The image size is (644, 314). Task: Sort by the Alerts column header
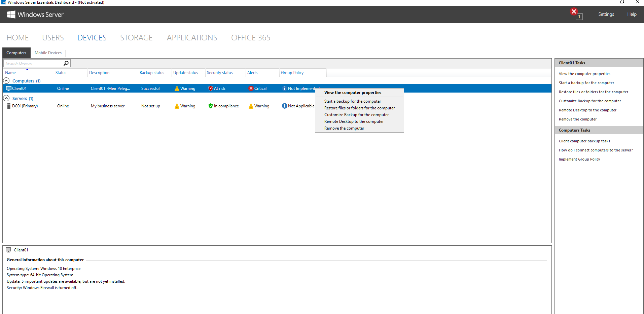(252, 73)
